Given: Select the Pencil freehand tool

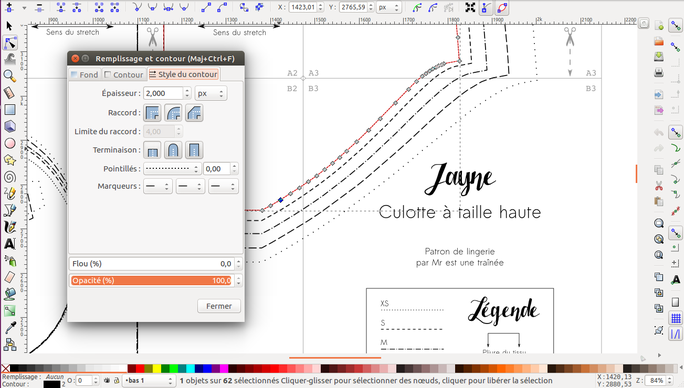Looking at the screenshot, I should coord(9,193).
